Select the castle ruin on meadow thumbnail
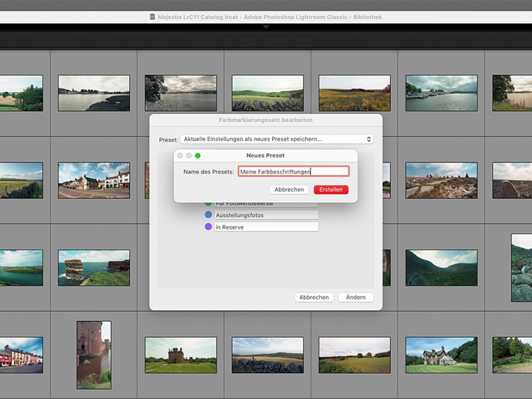 pos(181,355)
